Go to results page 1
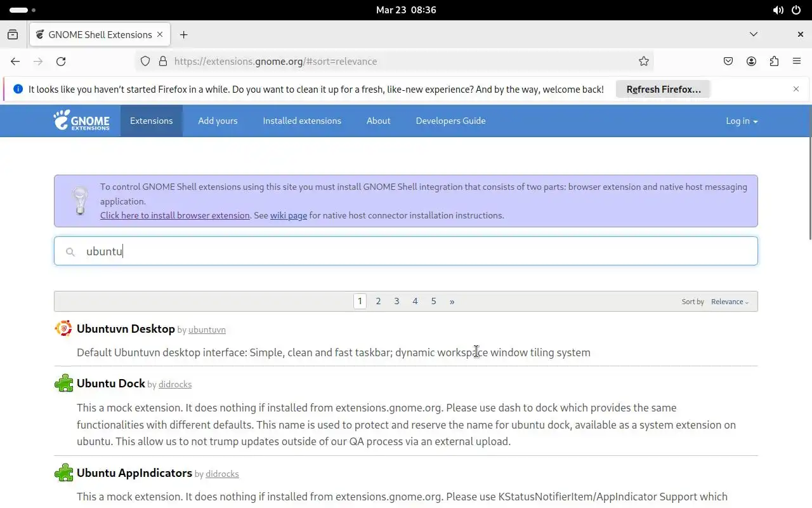Screen dimensions: 812x508 click(360, 301)
